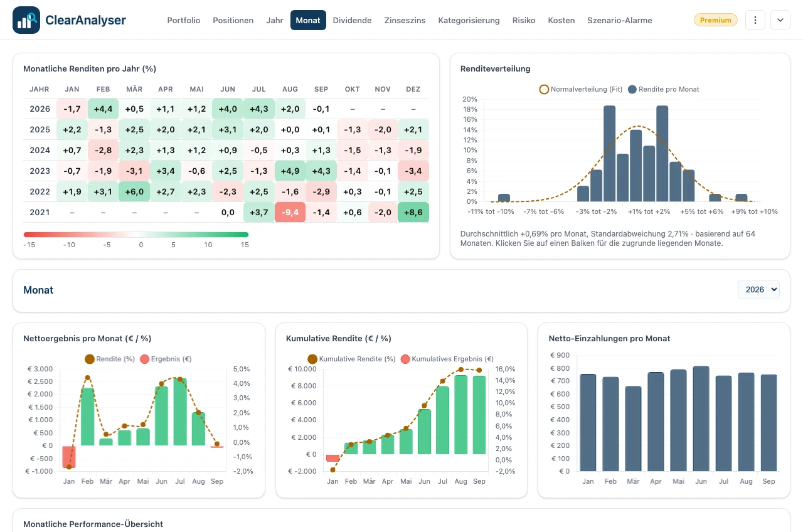Click the -9,4 August 2021 heatmap cell

pyautogui.click(x=290, y=212)
